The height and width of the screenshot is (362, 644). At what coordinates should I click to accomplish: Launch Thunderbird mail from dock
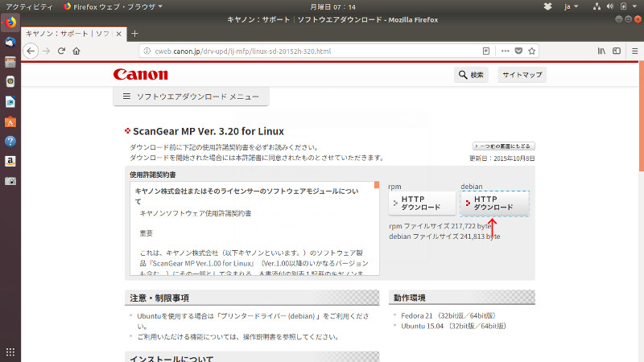point(10,43)
